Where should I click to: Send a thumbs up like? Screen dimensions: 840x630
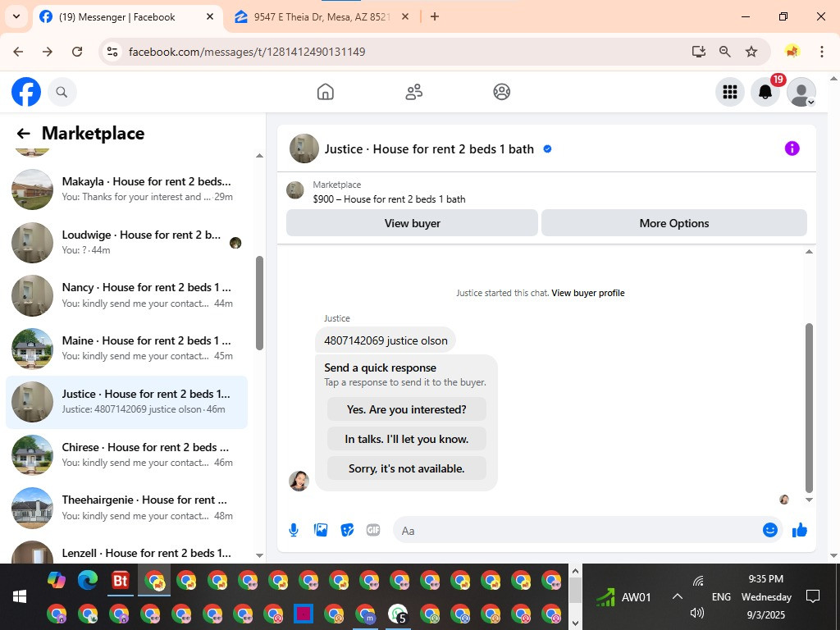click(x=800, y=531)
